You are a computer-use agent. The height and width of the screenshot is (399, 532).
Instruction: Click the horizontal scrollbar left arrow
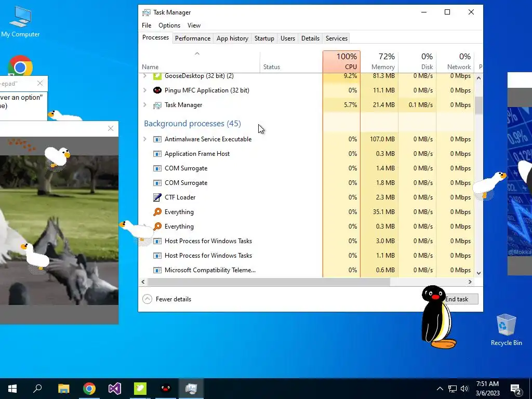tap(143, 282)
